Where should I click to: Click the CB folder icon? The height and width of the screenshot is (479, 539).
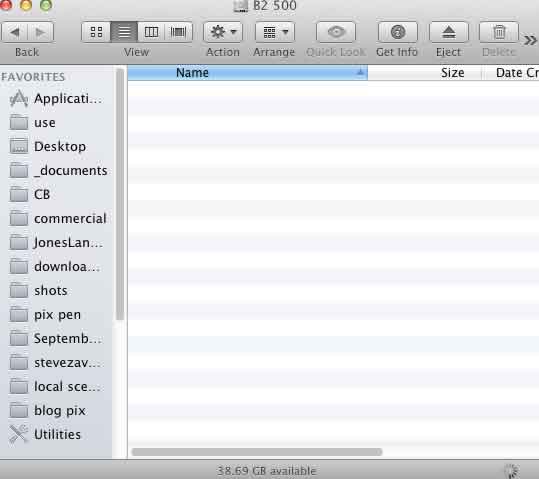coord(19,194)
